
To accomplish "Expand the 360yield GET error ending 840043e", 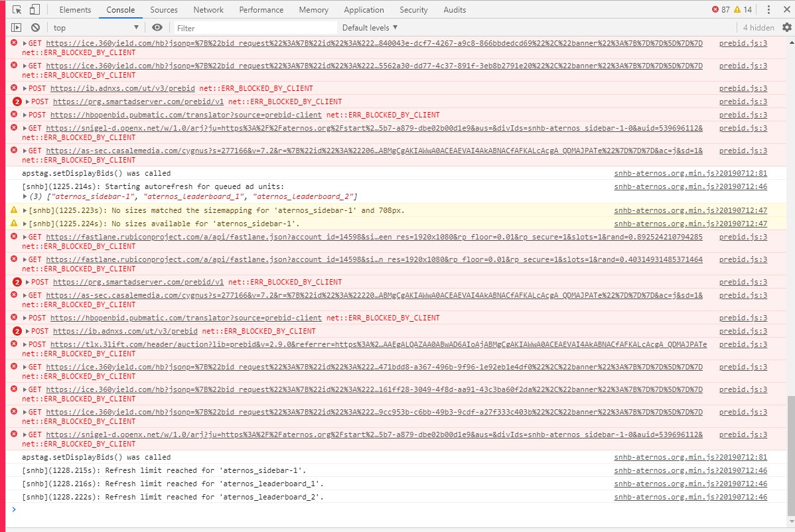I will [x=25, y=43].
